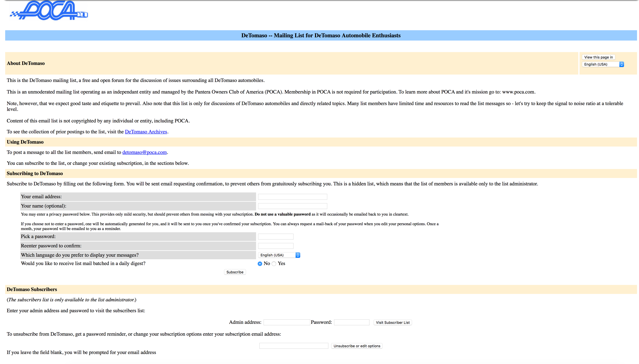The height and width of the screenshot is (364, 639).
Task: Click the "Subscribing to DeTomaso" heading
Action: coord(34,174)
